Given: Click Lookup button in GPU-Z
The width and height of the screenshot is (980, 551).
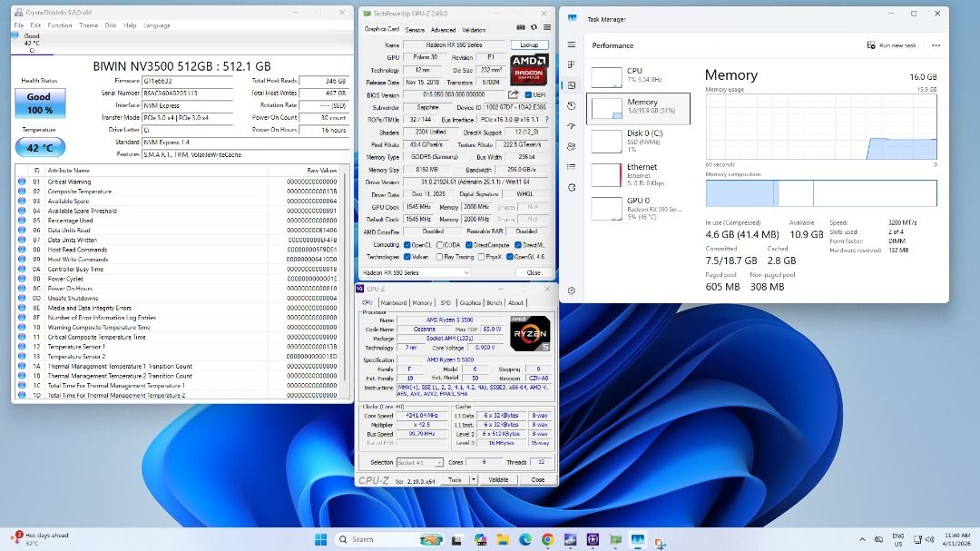Looking at the screenshot, I should tap(529, 45).
